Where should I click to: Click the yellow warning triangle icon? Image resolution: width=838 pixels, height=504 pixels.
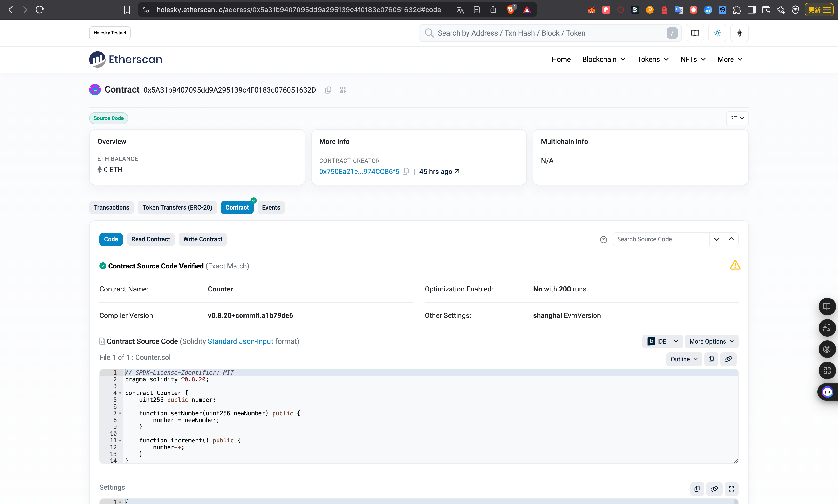tap(735, 265)
